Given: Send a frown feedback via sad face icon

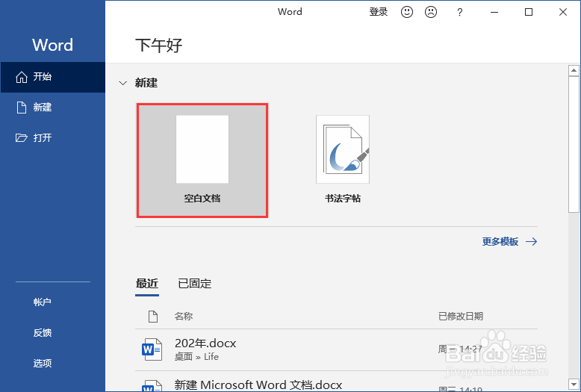Looking at the screenshot, I should [x=431, y=12].
